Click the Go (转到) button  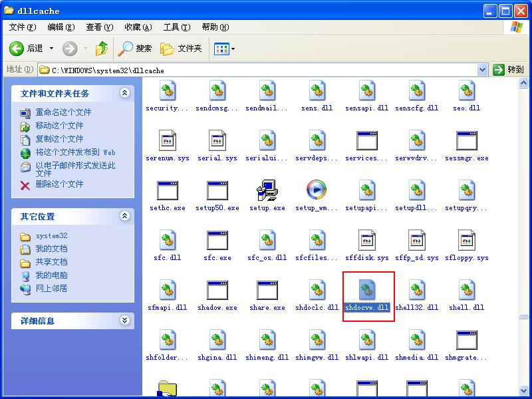click(x=508, y=70)
